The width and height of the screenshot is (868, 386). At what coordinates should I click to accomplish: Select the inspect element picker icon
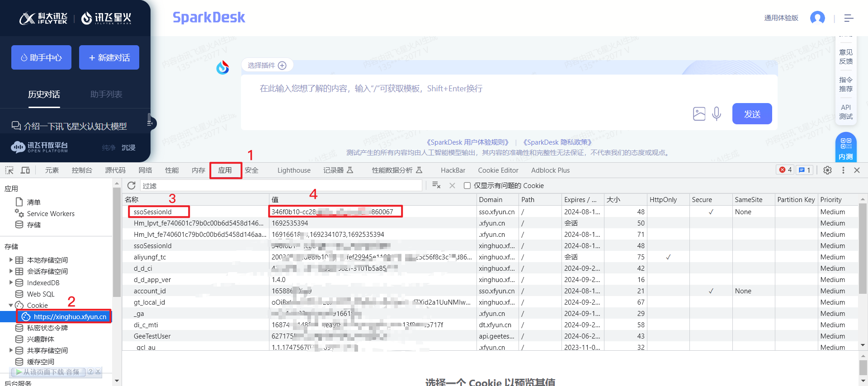click(x=9, y=170)
